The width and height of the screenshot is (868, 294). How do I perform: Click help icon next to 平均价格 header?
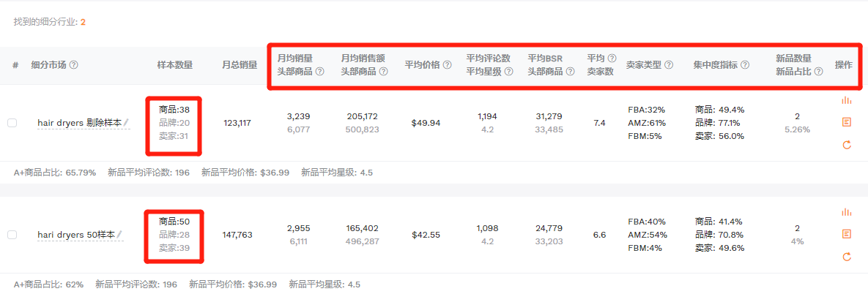point(447,65)
